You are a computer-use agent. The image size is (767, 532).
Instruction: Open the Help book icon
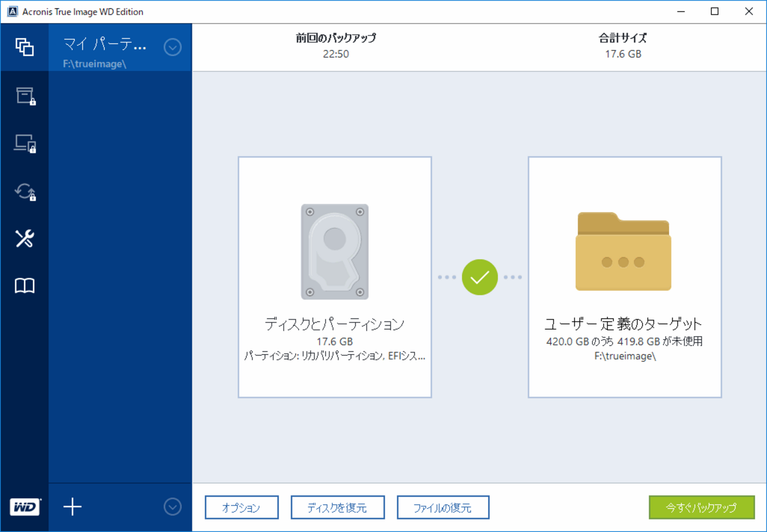pyautogui.click(x=24, y=286)
